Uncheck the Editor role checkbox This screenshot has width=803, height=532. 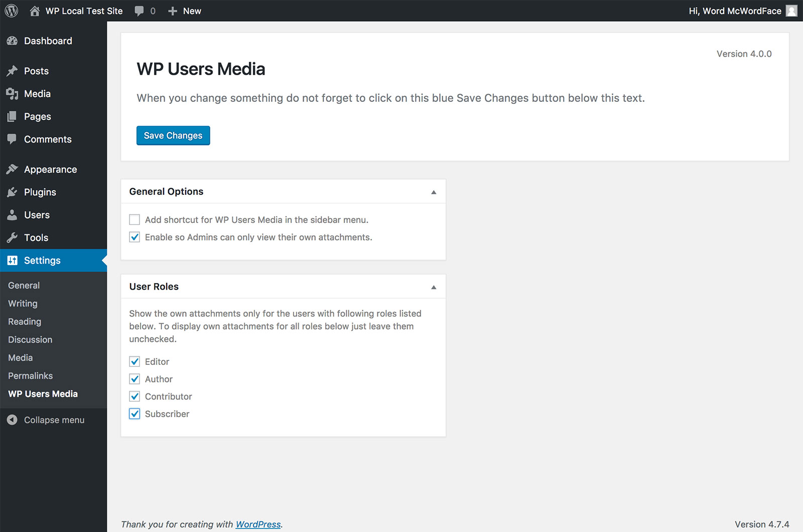[135, 362]
